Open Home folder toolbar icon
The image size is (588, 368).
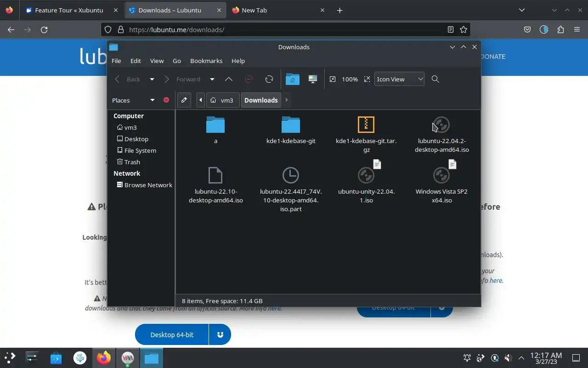[292, 79]
